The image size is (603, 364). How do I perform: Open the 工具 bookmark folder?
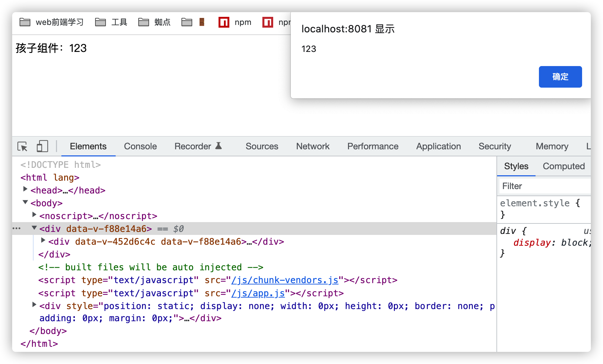[x=111, y=22]
